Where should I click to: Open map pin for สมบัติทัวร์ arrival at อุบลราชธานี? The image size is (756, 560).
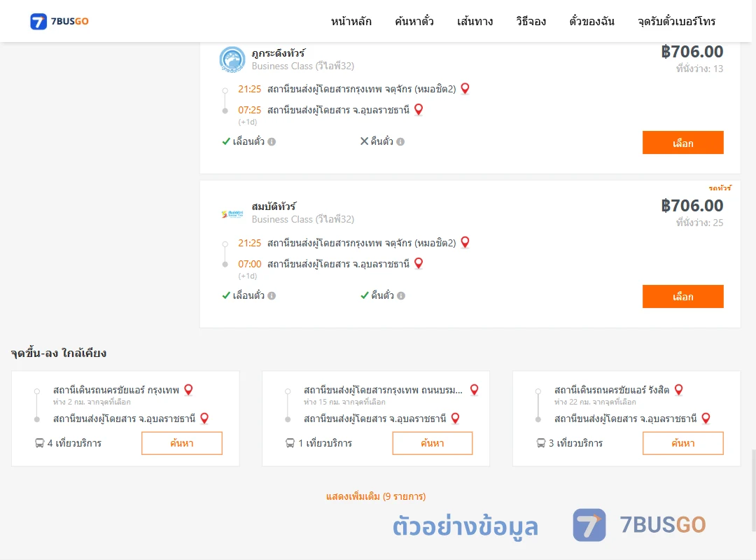[x=419, y=263]
